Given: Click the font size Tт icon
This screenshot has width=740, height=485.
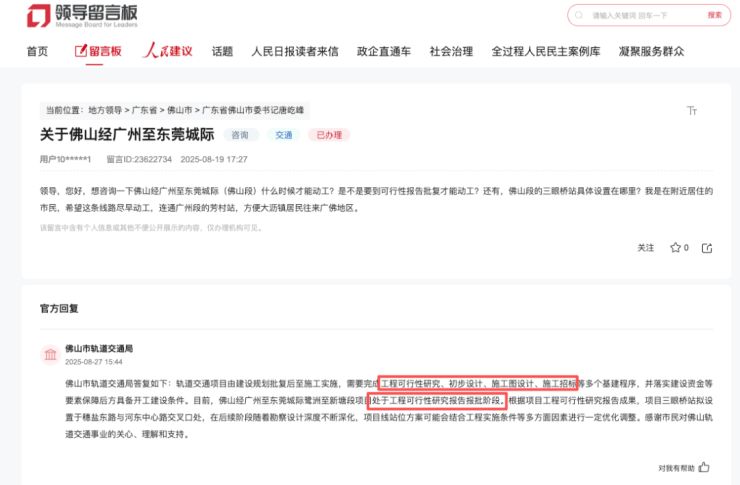Looking at the screenshot, I should 692,110.
